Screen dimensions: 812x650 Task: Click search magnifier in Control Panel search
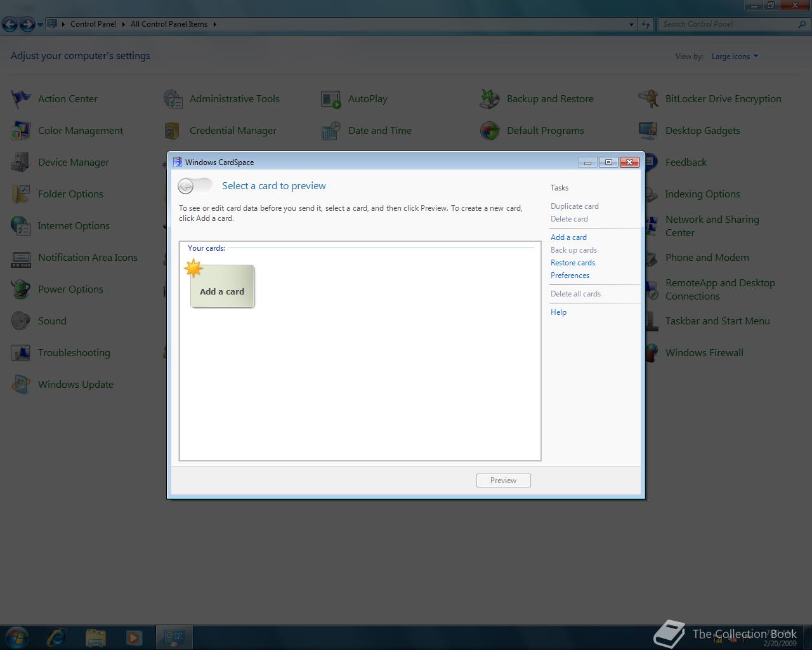coord(802,24)
